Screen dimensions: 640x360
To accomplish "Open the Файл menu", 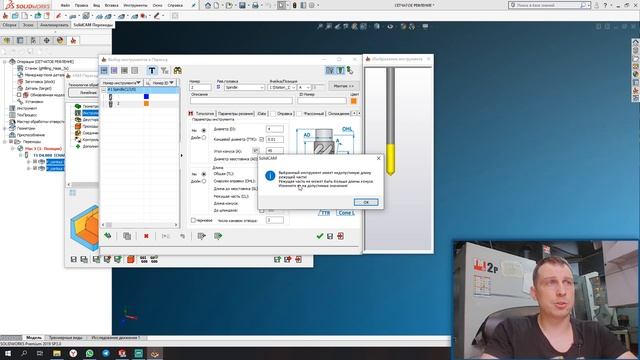I will click(x=65, y=5).
